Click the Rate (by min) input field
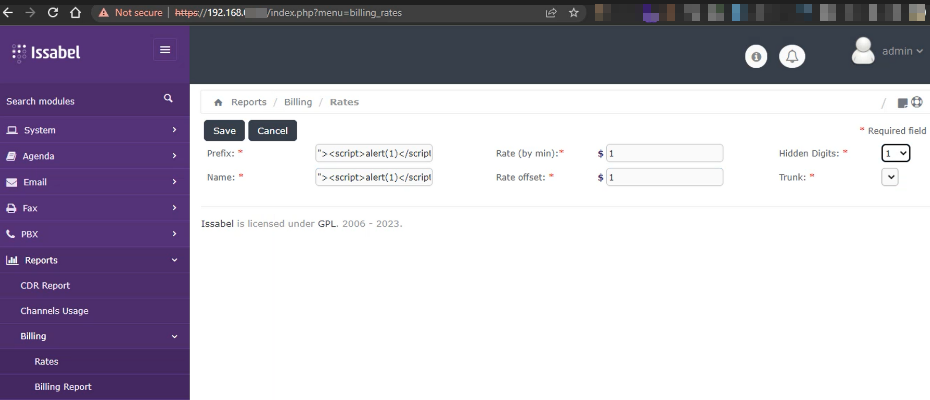The image size is (930, 400). click(x=664, y=153)
